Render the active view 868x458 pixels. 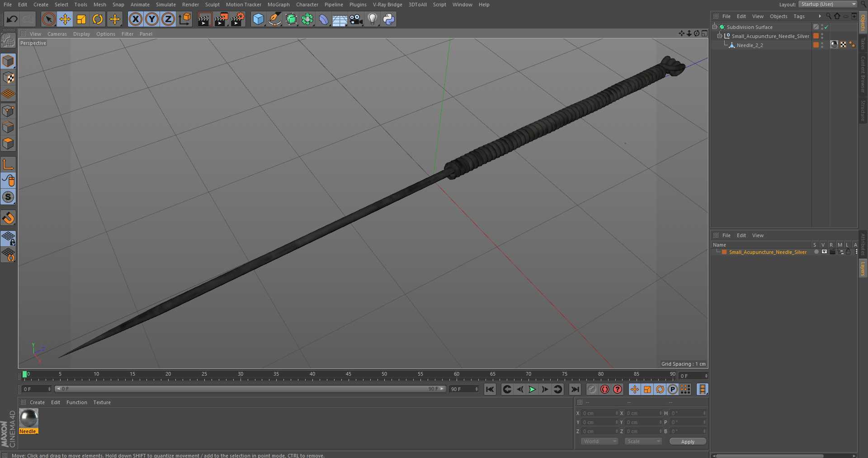tap(204, 19)
